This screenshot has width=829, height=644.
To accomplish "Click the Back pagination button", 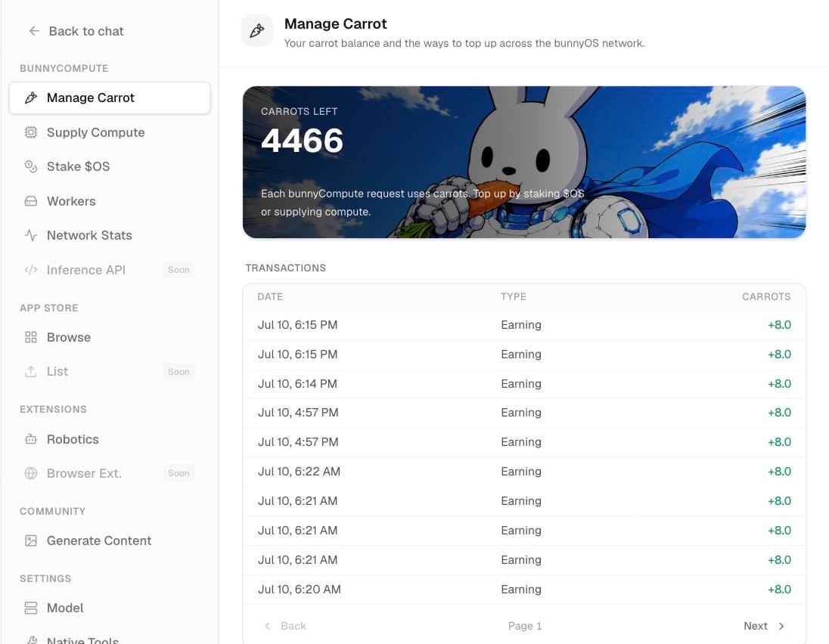I will click(285, 626).
